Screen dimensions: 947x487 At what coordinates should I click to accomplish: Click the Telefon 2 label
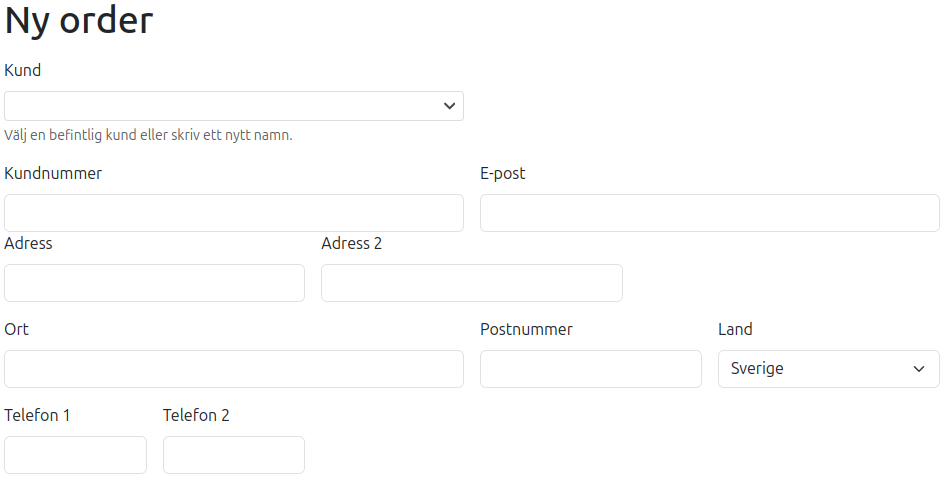click(196, 415)
